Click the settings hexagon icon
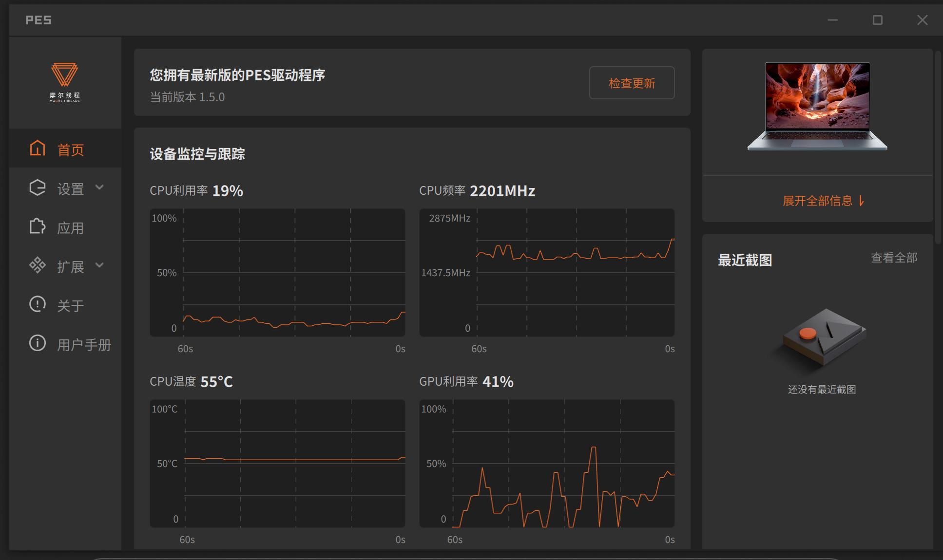The height and width of the screenshot is (560, 943). (38, 187)
